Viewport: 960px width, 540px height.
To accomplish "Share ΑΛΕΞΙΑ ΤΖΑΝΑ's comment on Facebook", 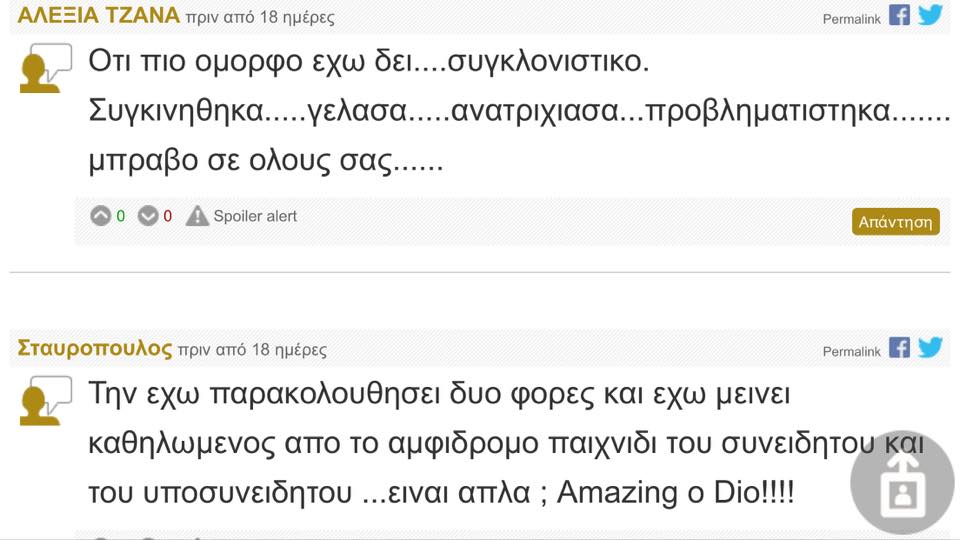I will click(x=899, y=15).
